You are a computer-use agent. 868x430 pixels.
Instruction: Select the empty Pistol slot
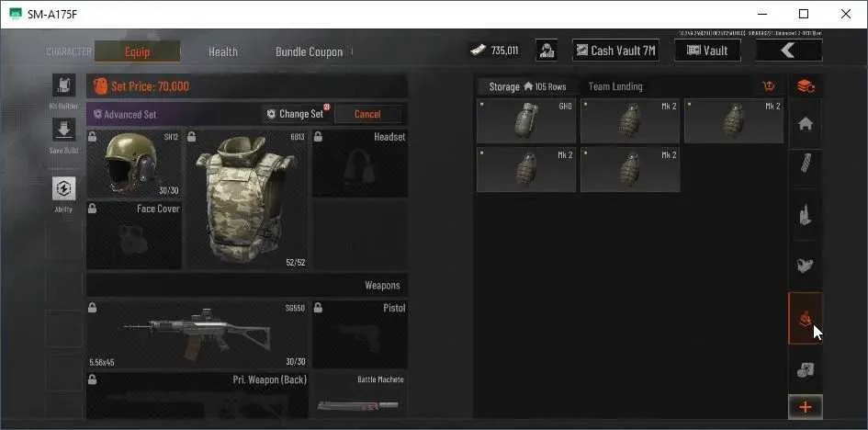coord(360,334)
